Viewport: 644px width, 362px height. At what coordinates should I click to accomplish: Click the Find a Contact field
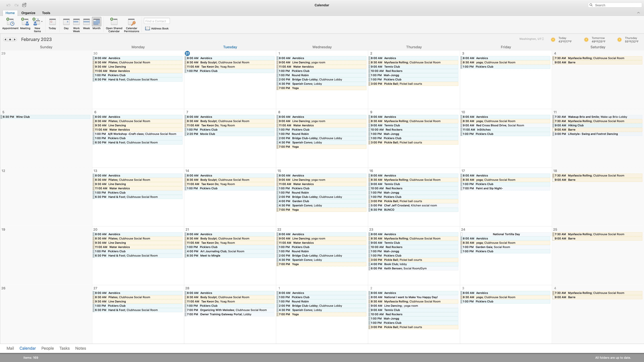(157, 21)
